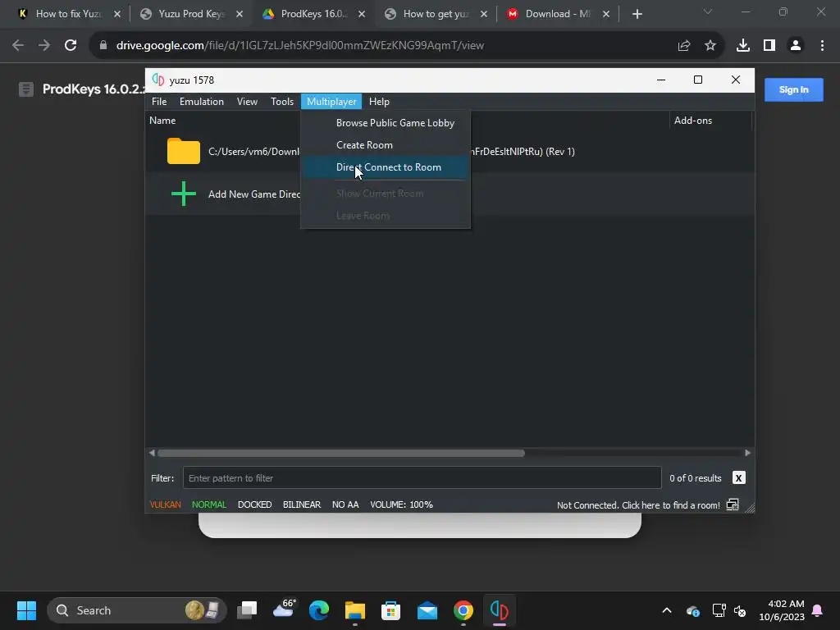Viewport: 840px width, 630px height.
Task: Click the taskbar Search box
Action: [137, 610]
